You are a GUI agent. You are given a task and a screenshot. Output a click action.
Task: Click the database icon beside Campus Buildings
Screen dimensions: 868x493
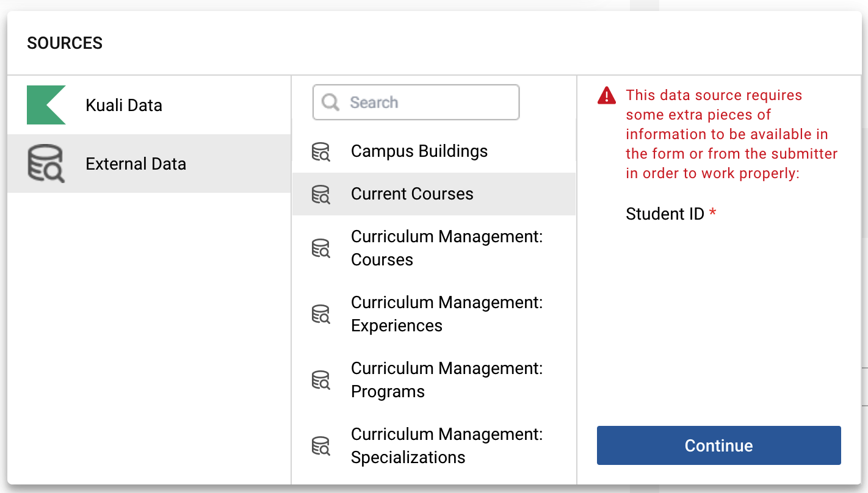point(320,152)
